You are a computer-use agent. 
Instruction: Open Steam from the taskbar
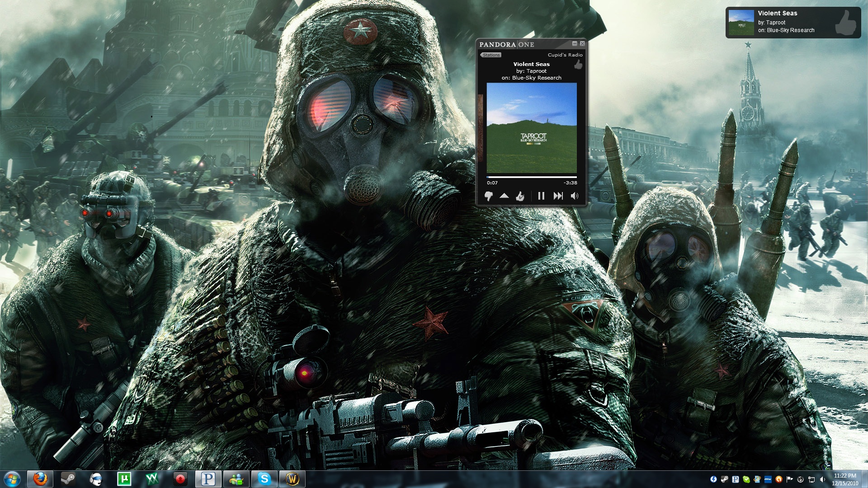(x=68, y=479)
